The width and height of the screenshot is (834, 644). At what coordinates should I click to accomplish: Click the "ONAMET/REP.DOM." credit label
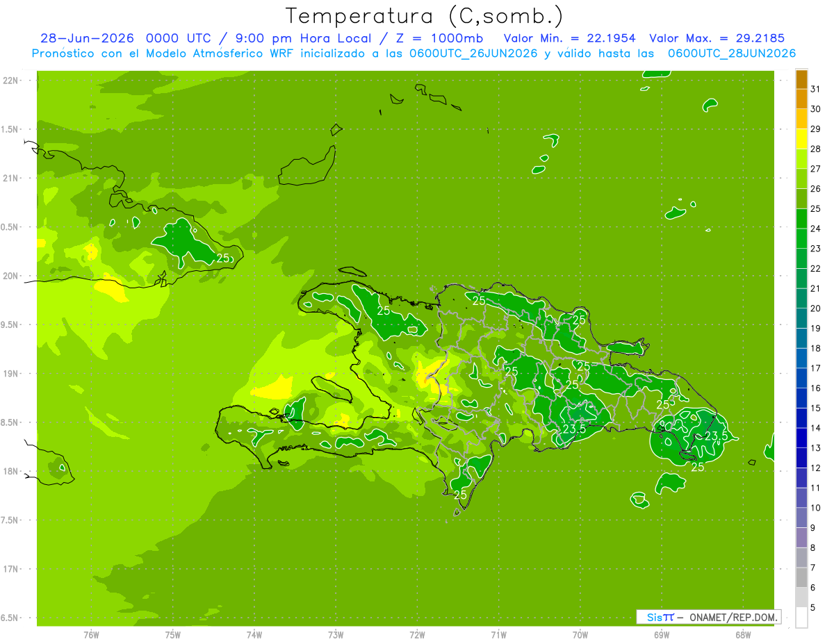[x=732, y=617]
